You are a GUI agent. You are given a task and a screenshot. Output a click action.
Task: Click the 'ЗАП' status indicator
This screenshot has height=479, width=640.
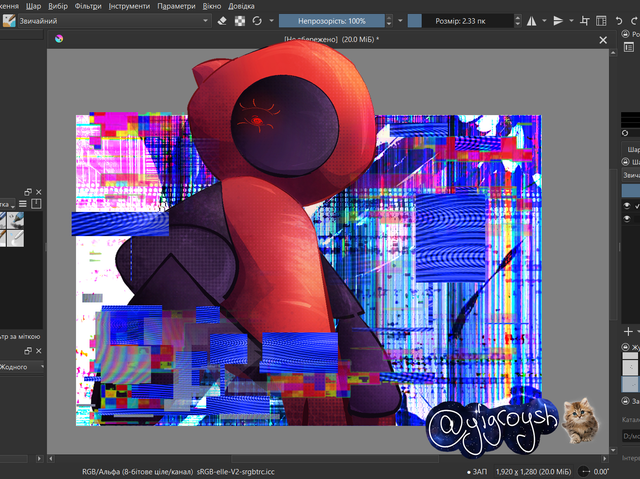coord(477,472)
